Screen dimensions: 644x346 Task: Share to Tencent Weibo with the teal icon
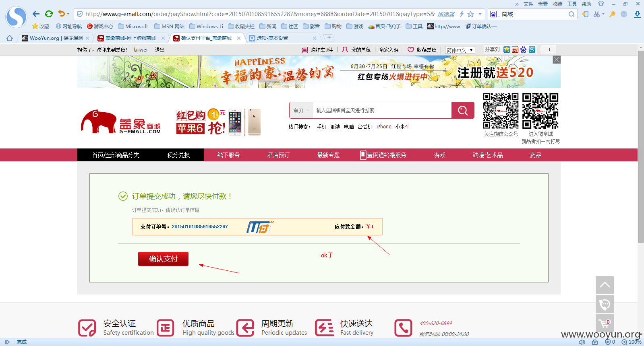pos(532,49)
